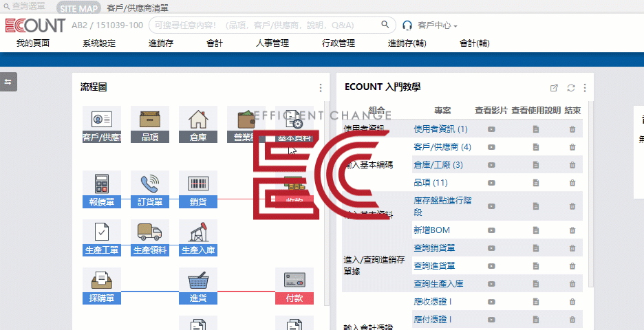Open 會計(輔) menu
This screenshot has width=644, height=330.
coord(474,43)
